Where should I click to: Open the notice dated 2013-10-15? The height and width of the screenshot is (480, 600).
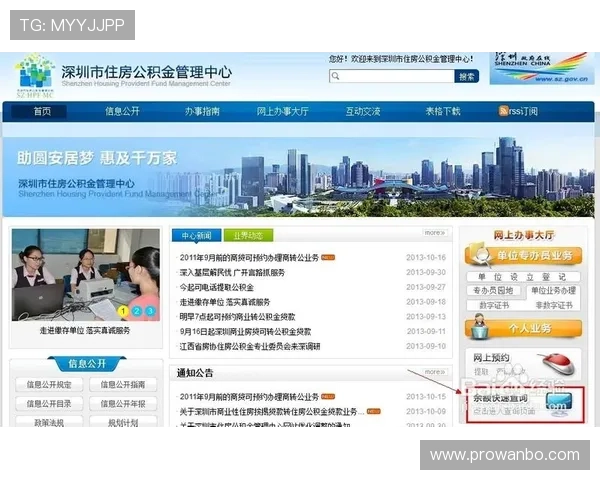pyautogui.click(x=249, y=397)
